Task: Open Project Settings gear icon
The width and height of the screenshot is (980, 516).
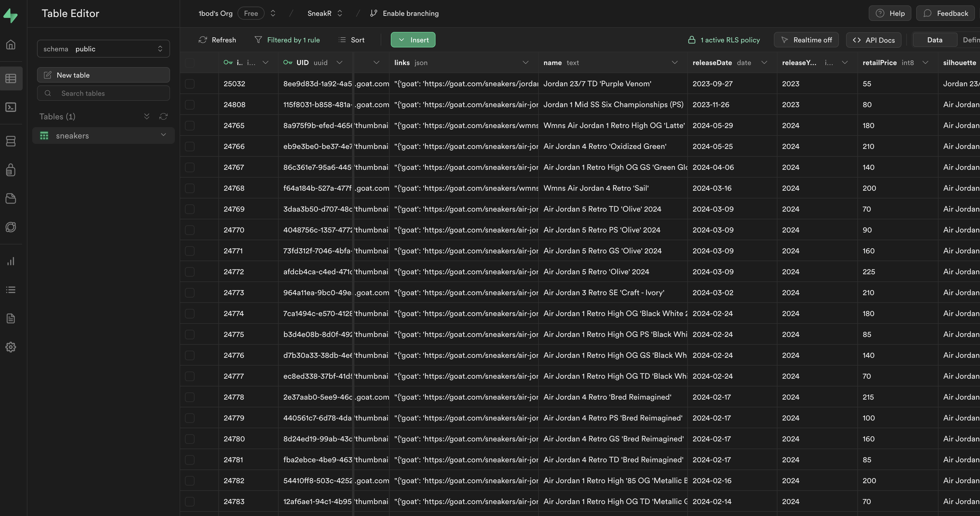Action: (x=11, y=347)
